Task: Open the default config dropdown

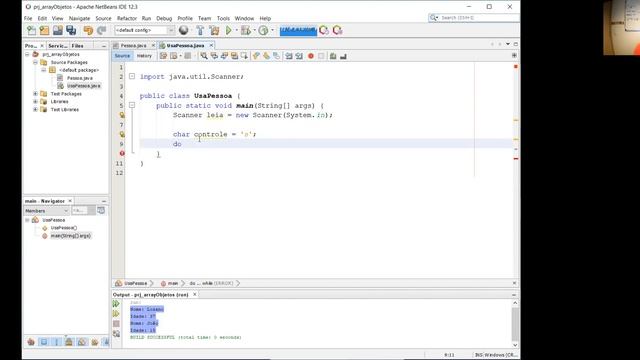Action: pyautogui.click(x=145, y=30)
